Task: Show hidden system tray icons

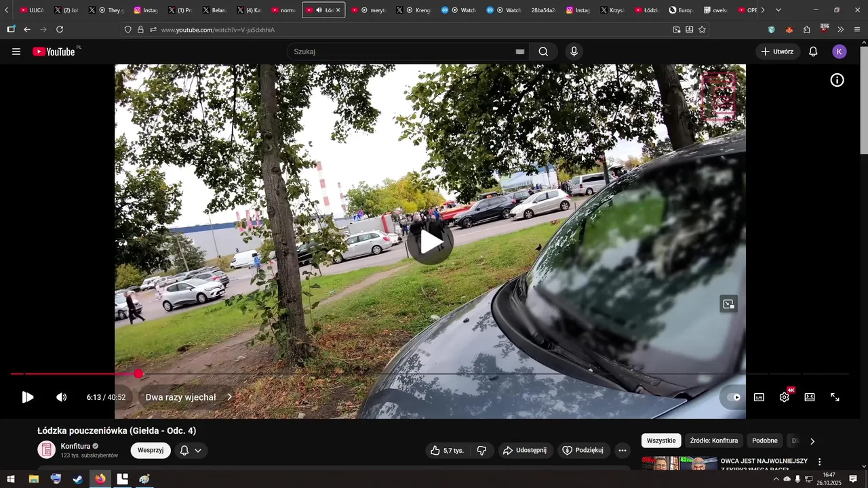Action: coord(776,479)
